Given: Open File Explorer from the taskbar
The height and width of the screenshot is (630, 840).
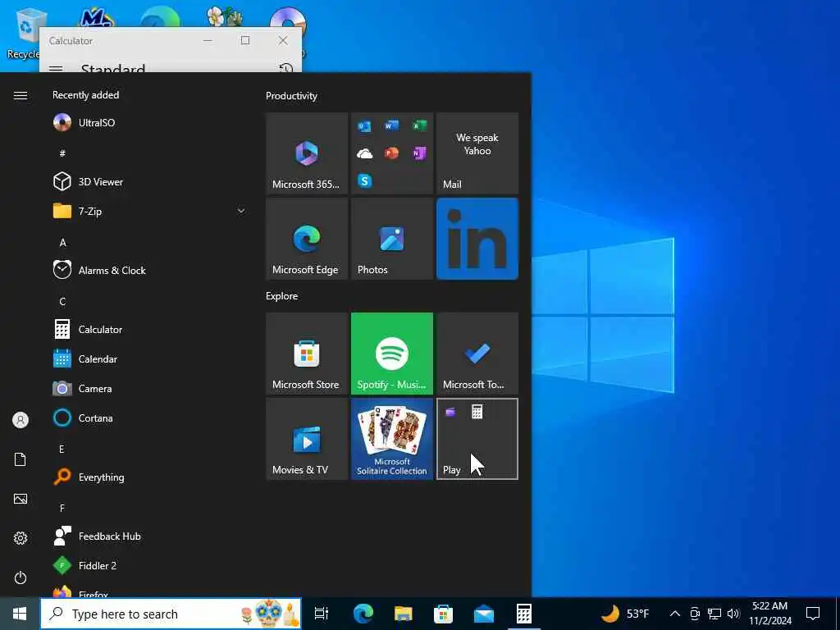Looking at the screenshot, I should [403, 614].
